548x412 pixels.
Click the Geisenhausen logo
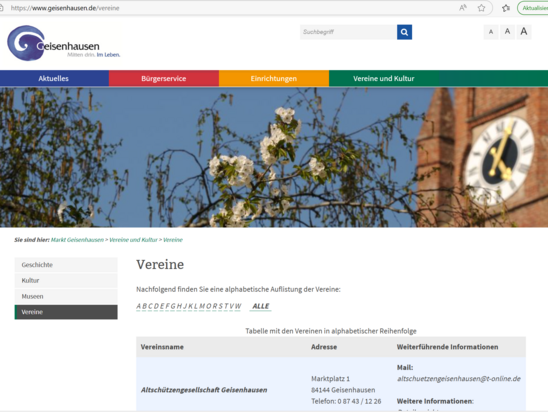tap(64, 43)
